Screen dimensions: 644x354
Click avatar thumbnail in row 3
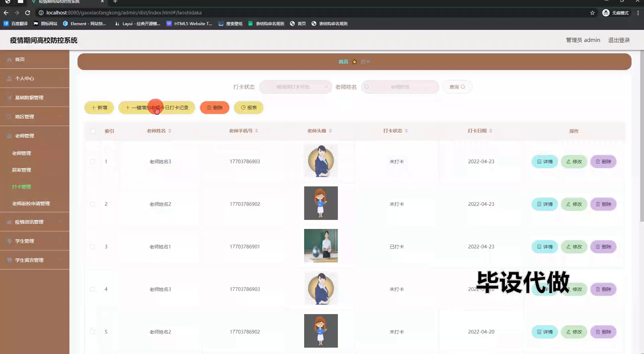(321, 246)
